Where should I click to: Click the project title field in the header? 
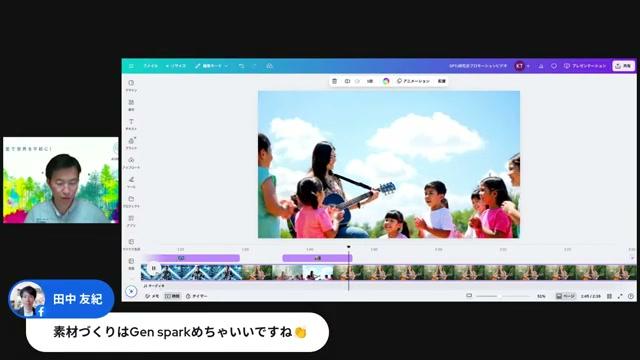(x=478, y=66)
